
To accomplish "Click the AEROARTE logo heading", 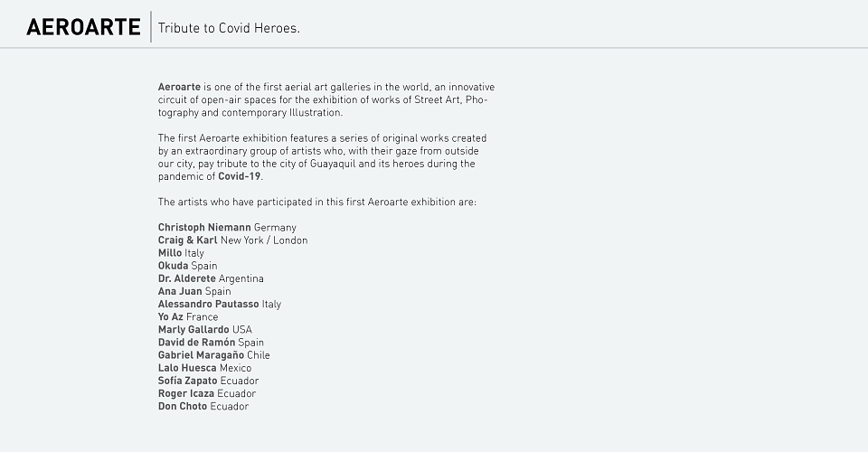I will click(83, 27).
